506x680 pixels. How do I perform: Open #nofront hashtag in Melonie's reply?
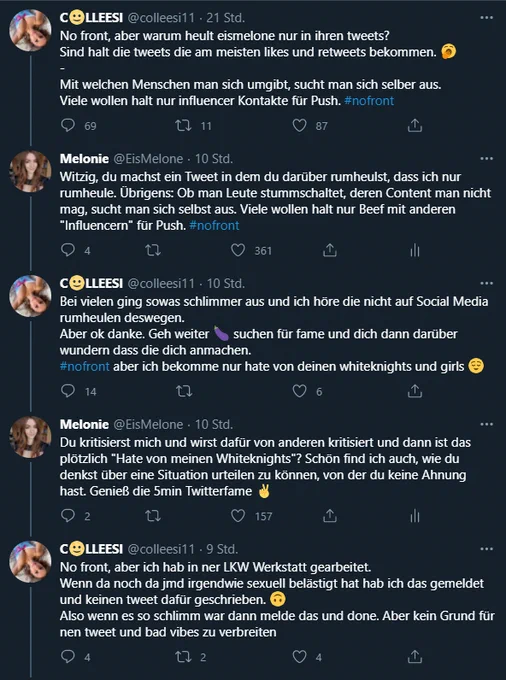[x=214, y=226]
